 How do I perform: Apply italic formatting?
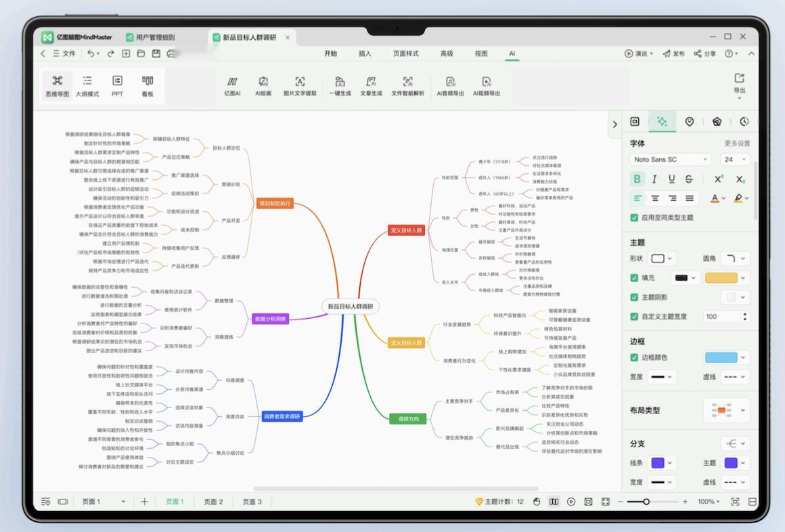coord(654,179)
